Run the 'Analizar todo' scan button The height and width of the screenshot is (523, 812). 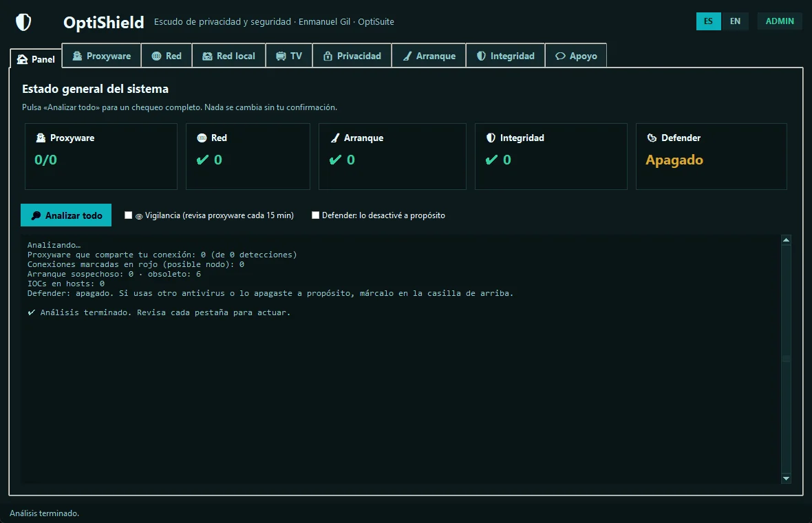pyautogui.click(x=66, y=215)
